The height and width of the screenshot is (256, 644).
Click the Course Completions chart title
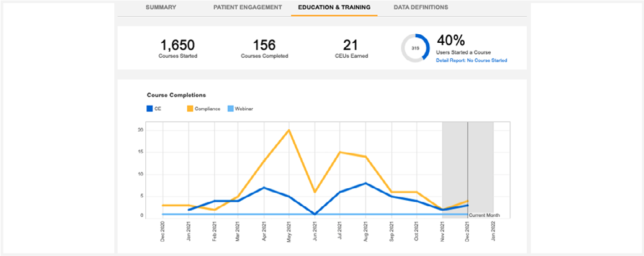click(x=176, y=95)
